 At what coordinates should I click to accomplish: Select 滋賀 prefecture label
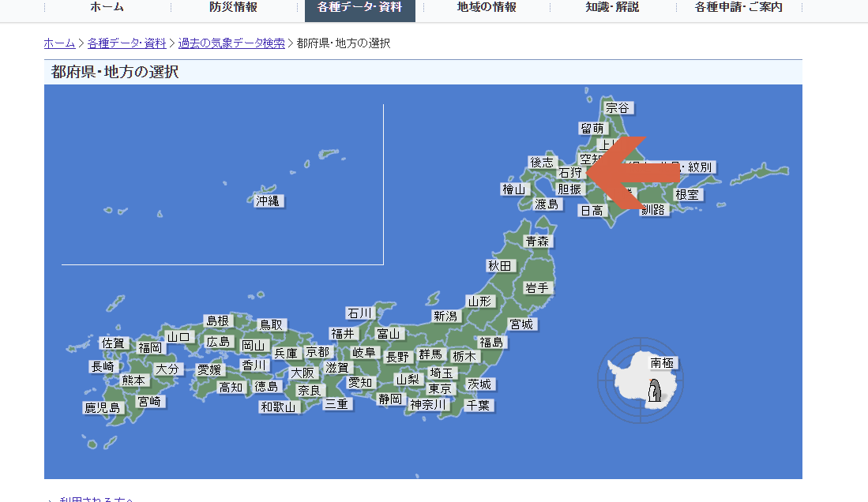337,368
